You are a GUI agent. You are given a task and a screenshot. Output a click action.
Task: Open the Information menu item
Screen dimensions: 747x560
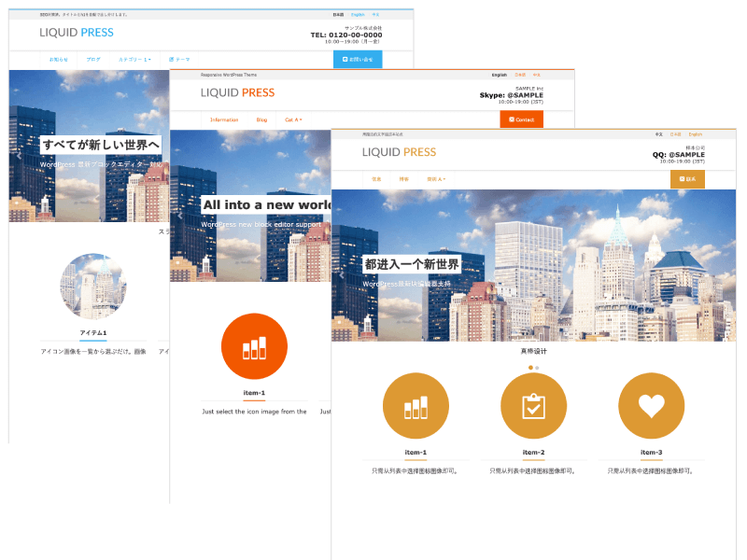point(224,119)
